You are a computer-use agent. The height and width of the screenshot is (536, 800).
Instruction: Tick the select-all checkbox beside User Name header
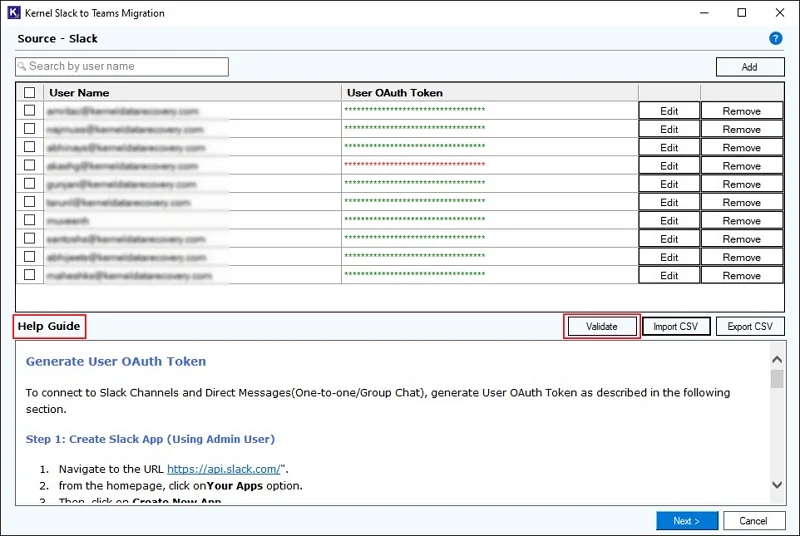tap(30, 92)
